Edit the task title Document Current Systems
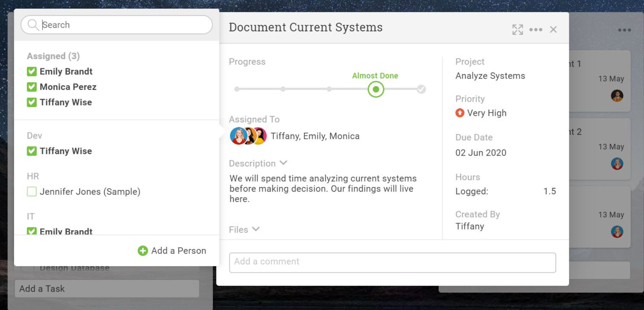Screen dimensions: 644x310 coord(306,27)
